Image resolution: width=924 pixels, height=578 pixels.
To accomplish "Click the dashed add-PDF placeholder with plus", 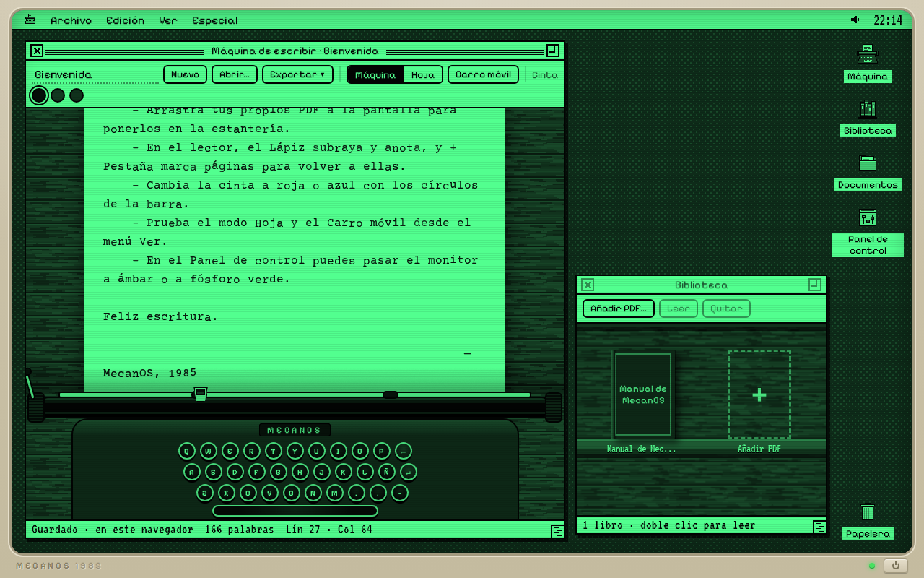I will pos(759,394).
